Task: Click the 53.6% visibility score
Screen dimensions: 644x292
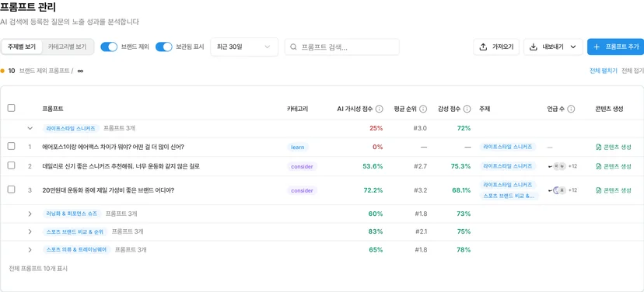Action: [373, 166]
